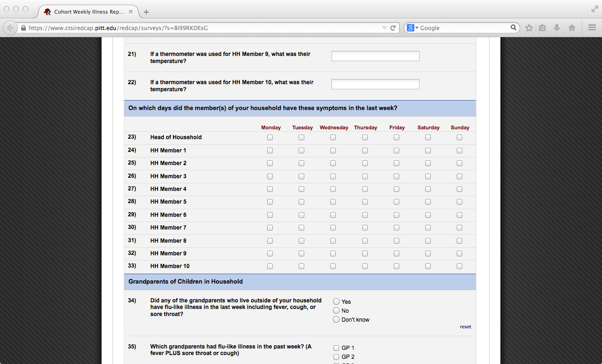Open the bookmarks list icon
Screen dimensions: 602x364
[542, 28]
